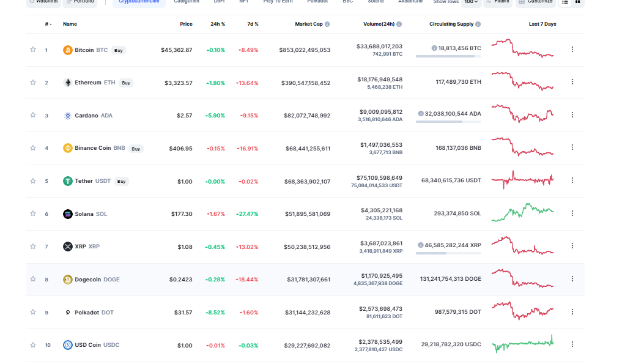Open the three-dot menu for Solana
The image size is (644, 364).
coord(572,214)
